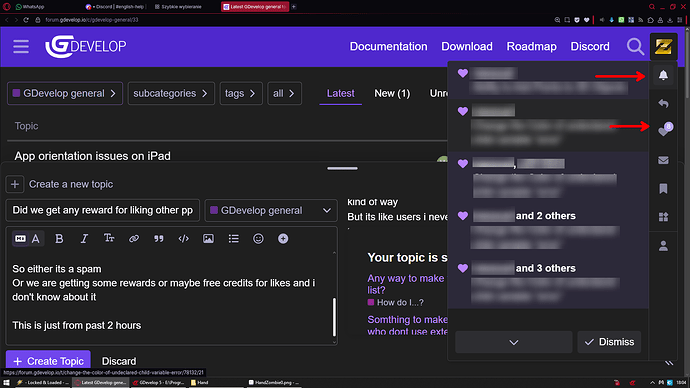Click the Topic column header

click(x=26, y=126)
